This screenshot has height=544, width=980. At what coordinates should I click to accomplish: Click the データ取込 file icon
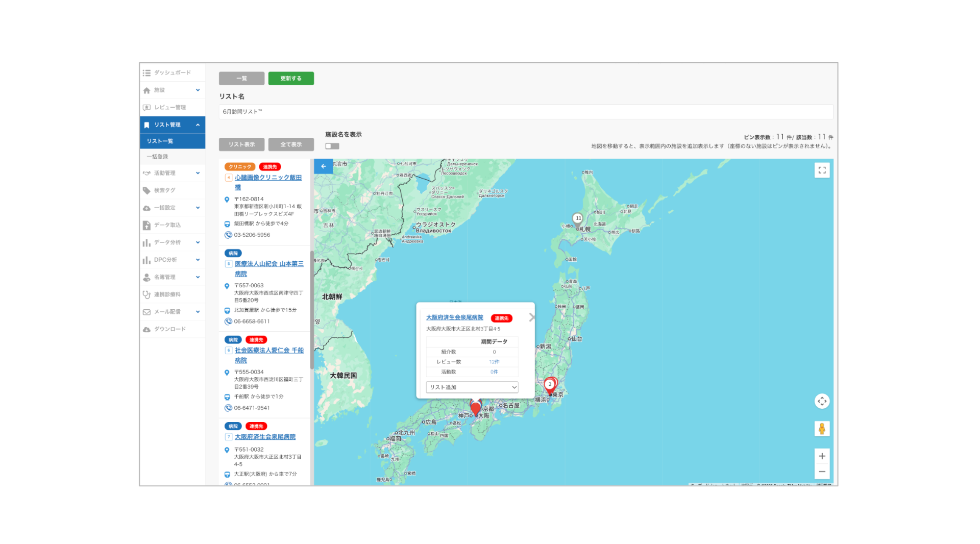146,225
